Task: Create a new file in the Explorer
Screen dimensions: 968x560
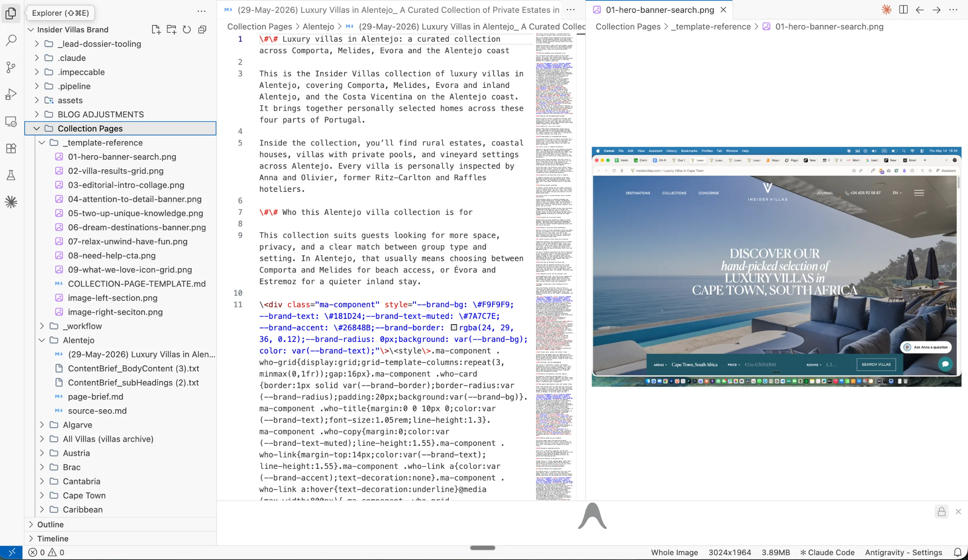Action: coord(156,29)
